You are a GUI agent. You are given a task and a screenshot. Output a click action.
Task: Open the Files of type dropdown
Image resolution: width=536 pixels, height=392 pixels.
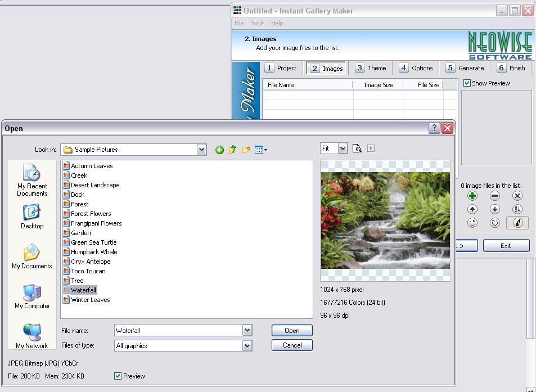(x=248, y=345)
